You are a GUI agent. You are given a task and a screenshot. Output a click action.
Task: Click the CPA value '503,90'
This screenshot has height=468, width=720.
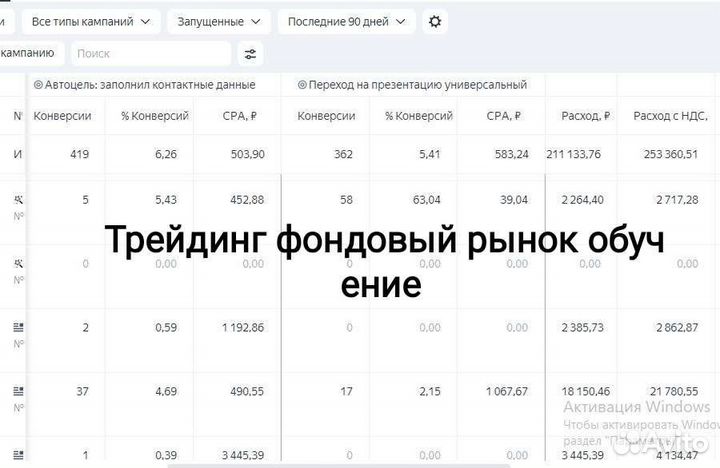click(x=248, y=154)
